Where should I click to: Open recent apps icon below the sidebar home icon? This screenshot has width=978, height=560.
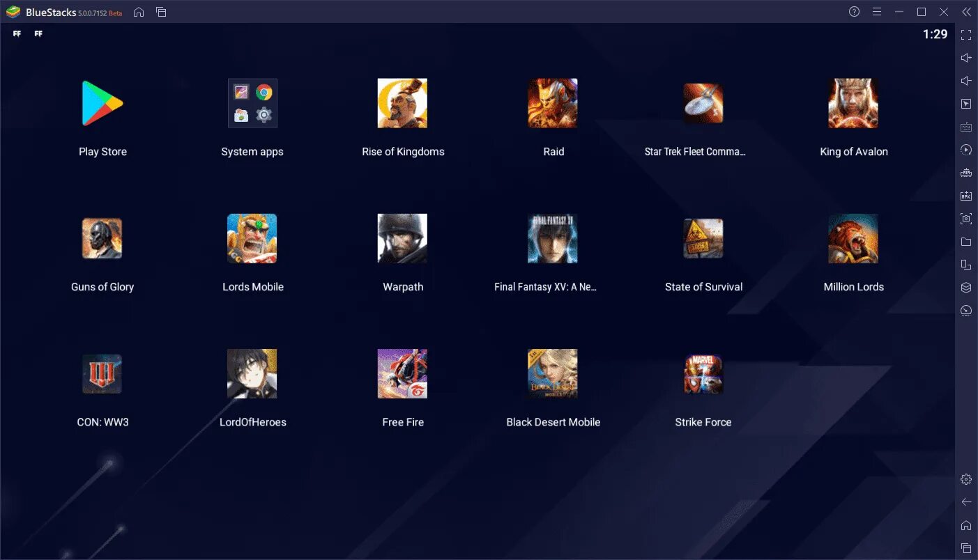point(966,548)
